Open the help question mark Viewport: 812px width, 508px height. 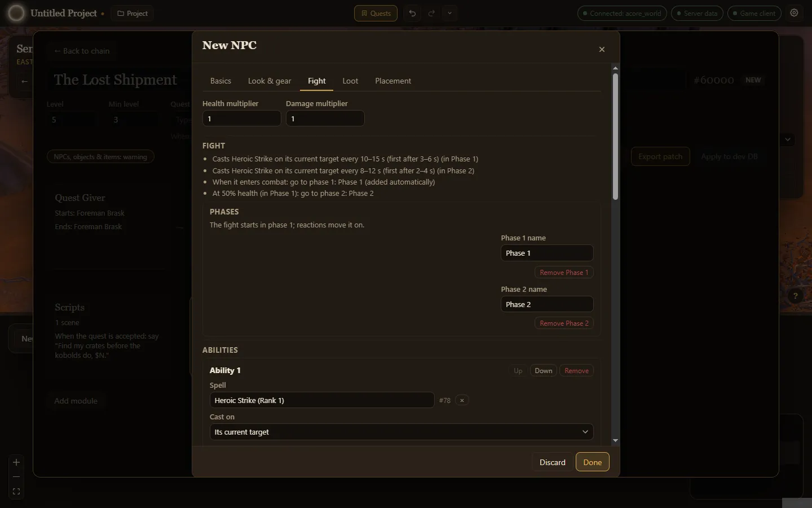(x=795, y=296)
